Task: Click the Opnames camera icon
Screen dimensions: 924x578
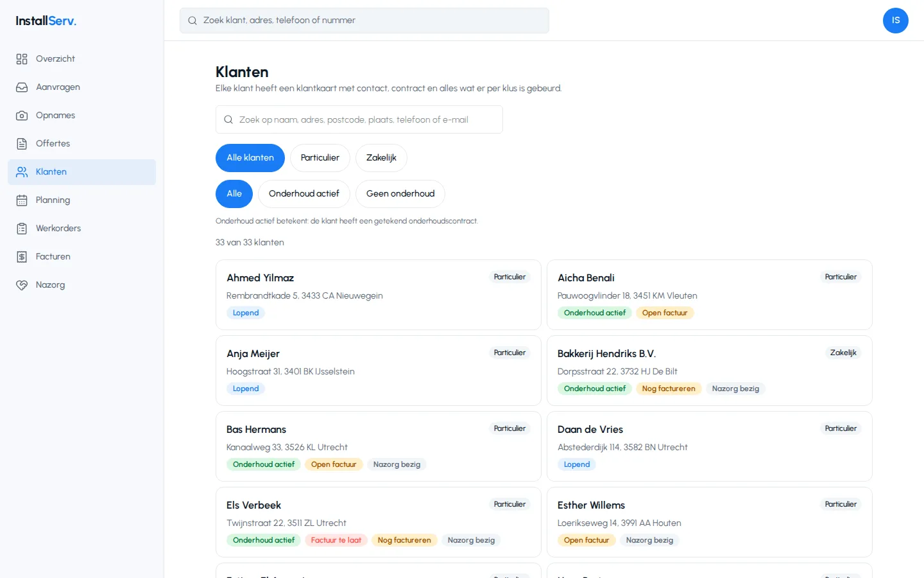Action: [x=22, y=116]
